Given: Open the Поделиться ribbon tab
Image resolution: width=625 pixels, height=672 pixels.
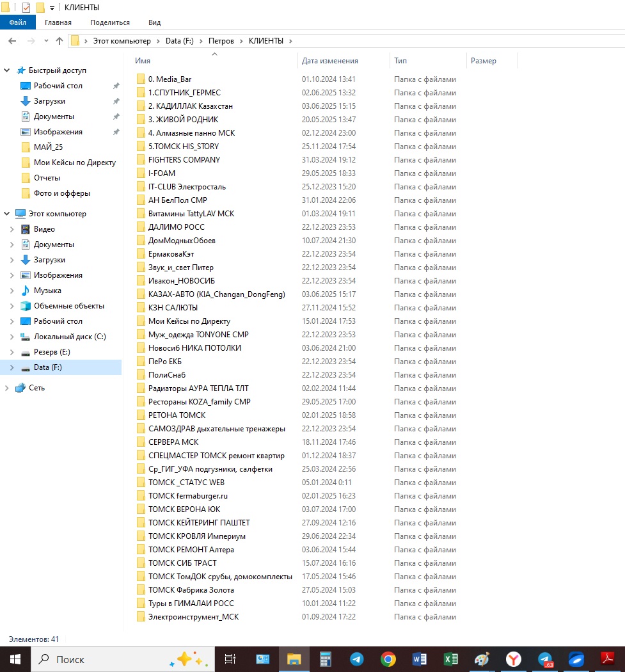Looking at the screenshot, I should tap(109, 22).
